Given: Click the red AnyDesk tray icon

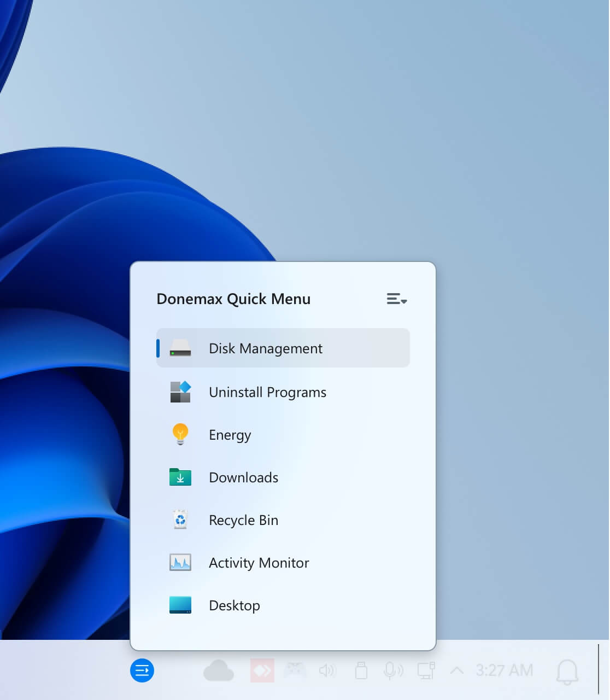Looking at the screenshot, I should pyautogui.click(x=262, y=670).
